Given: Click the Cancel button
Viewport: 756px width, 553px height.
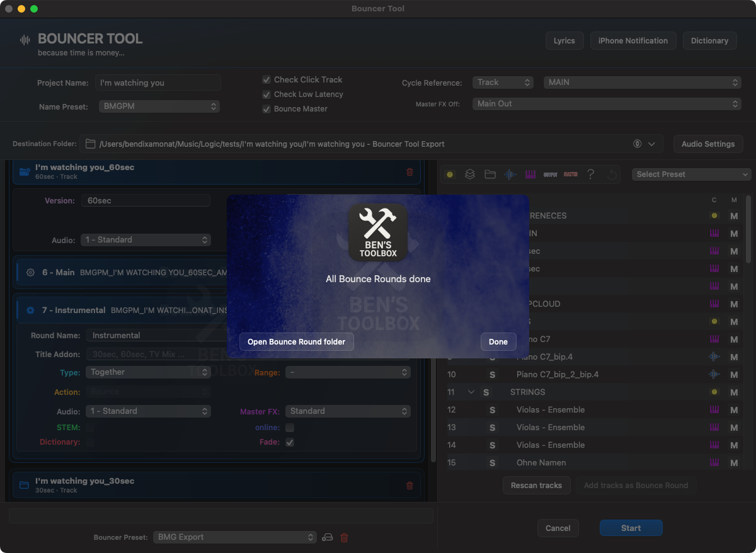Looking at the screenshot, I should [558, 528].
